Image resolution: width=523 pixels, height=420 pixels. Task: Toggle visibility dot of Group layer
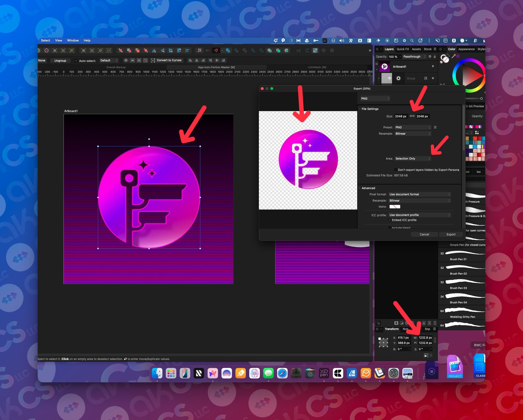(433, 78)
